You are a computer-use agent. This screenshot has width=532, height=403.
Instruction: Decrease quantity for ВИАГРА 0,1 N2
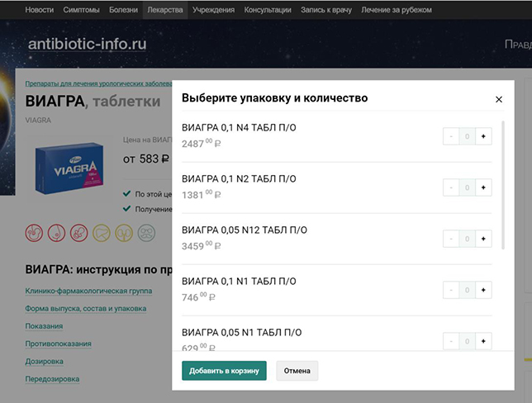[451, 187]
